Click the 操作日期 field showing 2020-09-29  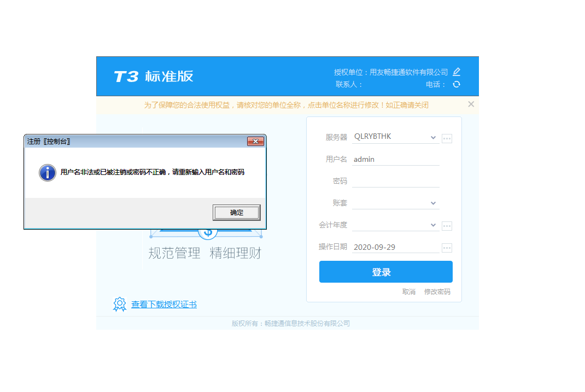click(395, 247)
